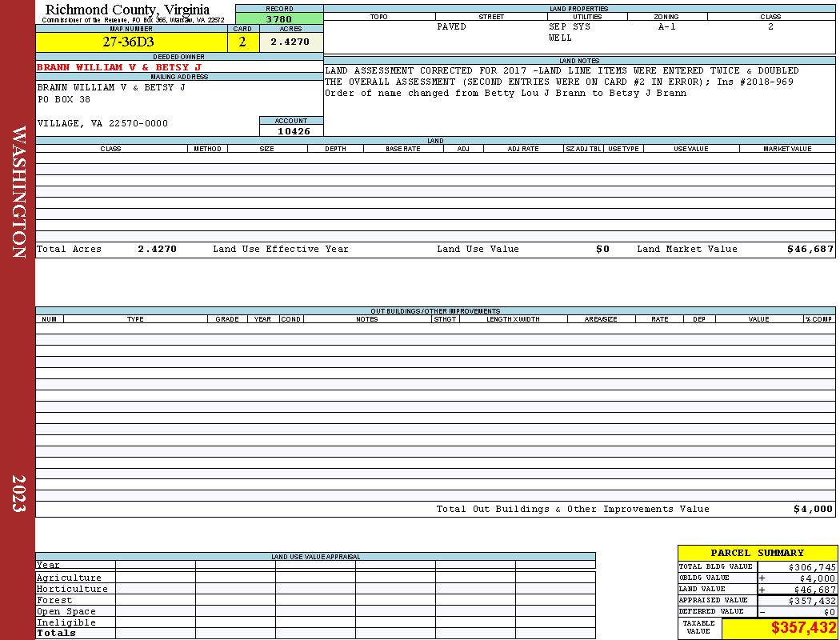The image size is (840, 640).
Task: Click LAND VALUE amount $46,687 in summary
Action: [x=814, y=590]
